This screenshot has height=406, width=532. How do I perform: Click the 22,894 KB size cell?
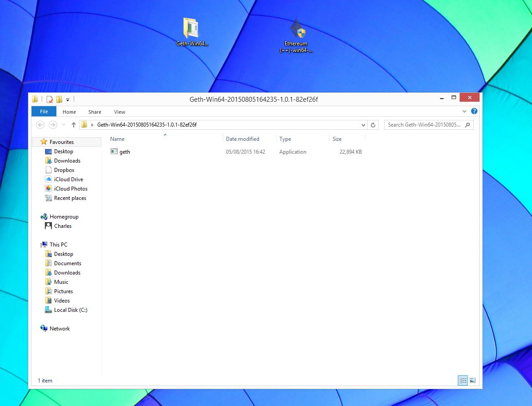[350, 152]
